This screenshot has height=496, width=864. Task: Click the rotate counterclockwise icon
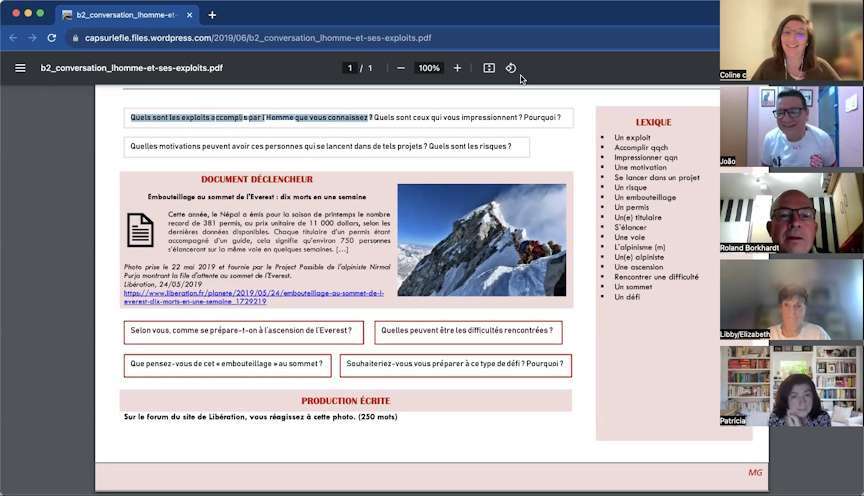[x=511, y=68]
